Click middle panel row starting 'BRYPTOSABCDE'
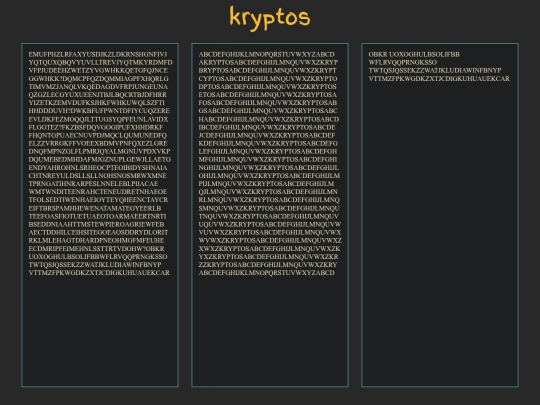Image resolution: width=540 pixels, height=405 pixels. pos(268,71)
